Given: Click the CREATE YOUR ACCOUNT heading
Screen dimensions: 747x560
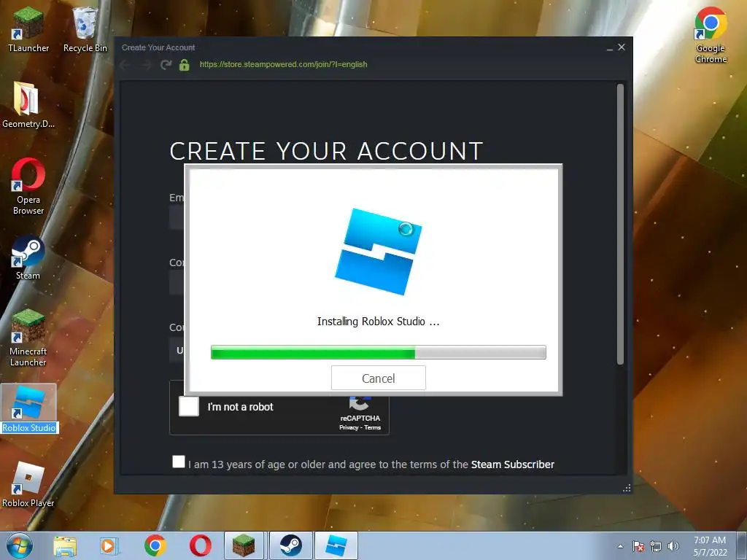Looking at the screenshot, I should (326, 152).
